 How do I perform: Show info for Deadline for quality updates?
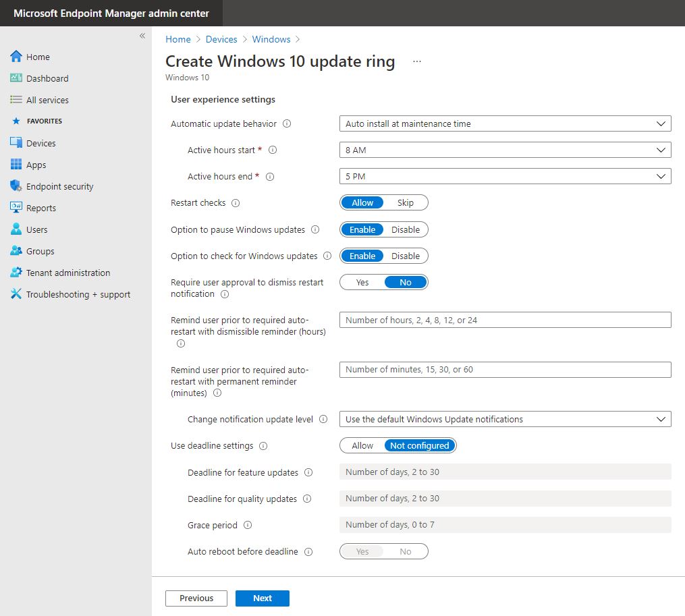(x=307, y=499)
